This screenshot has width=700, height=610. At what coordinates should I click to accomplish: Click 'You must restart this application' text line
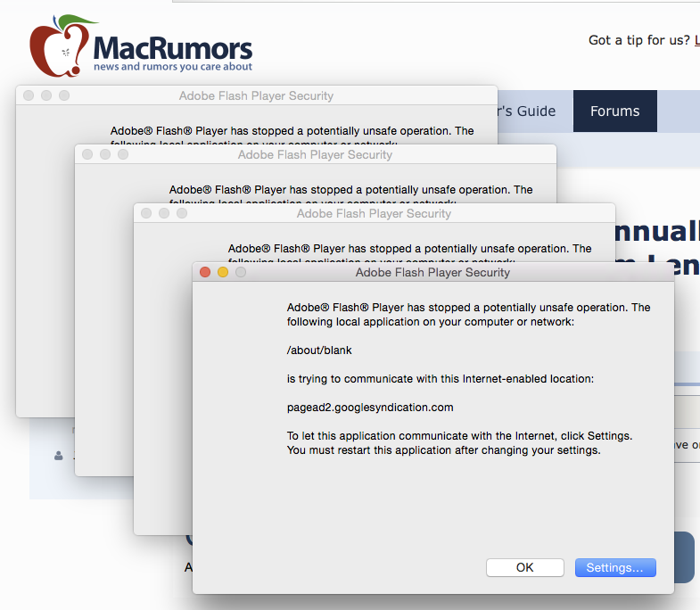tap(444, 449)
